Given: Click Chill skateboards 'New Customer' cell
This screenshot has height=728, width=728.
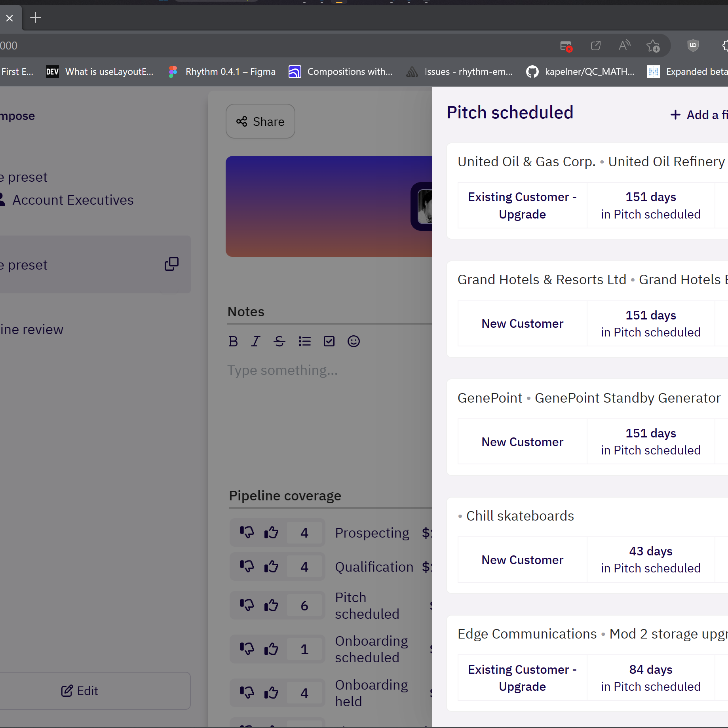Looking at the screenshot, I should click(523, 559).
